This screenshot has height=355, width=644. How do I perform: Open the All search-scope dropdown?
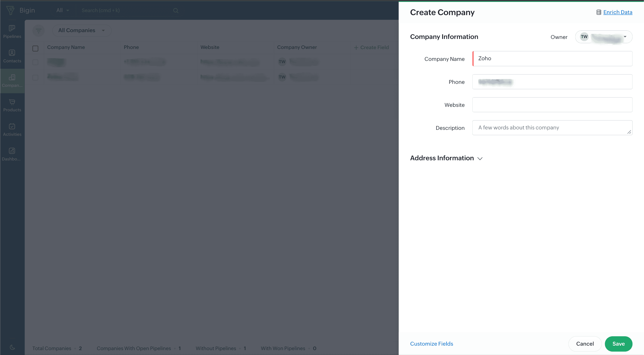(x=62, y=10)
